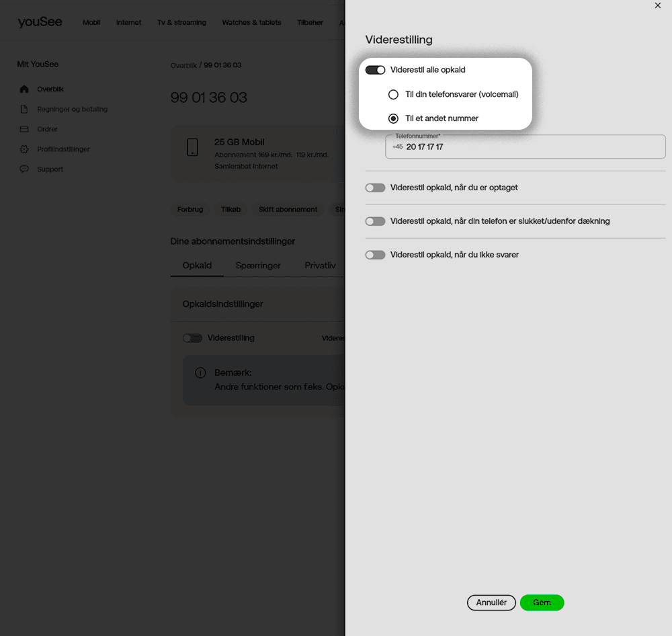Enable Viderestil opkald, når du er optaget
This screenshot has height=636, width=672.
pos(375,188)
